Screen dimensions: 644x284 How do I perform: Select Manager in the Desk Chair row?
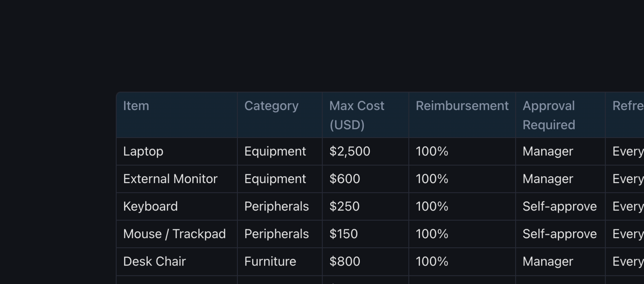click(548, 262)
